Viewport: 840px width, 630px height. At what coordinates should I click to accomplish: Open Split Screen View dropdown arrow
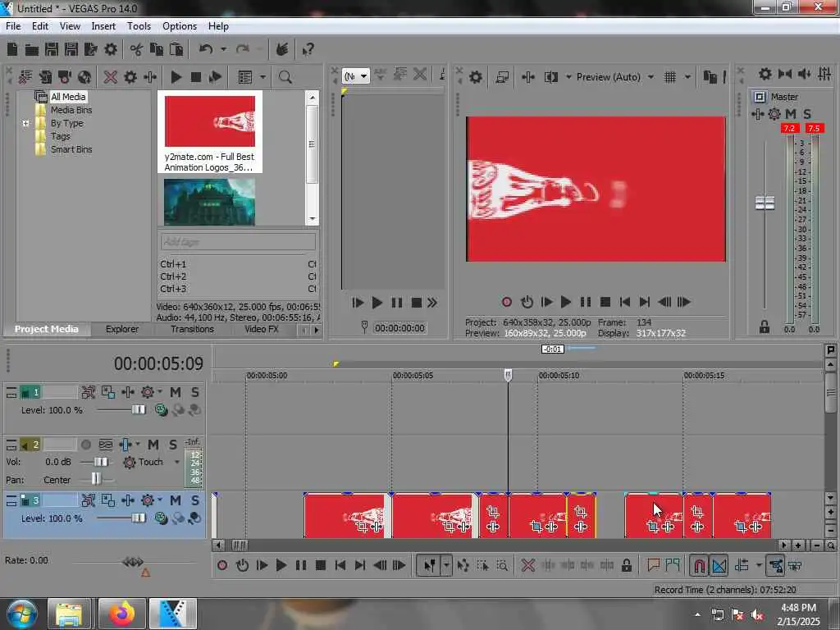(x=568, y=77)
